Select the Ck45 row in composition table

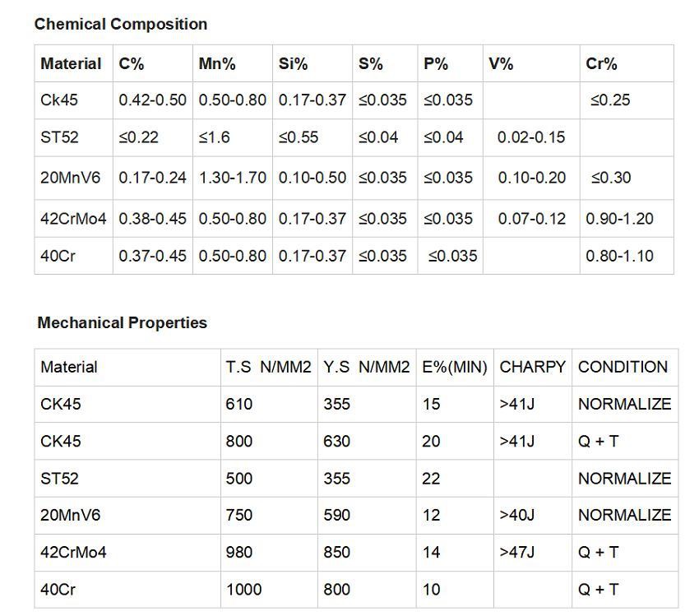59,100
